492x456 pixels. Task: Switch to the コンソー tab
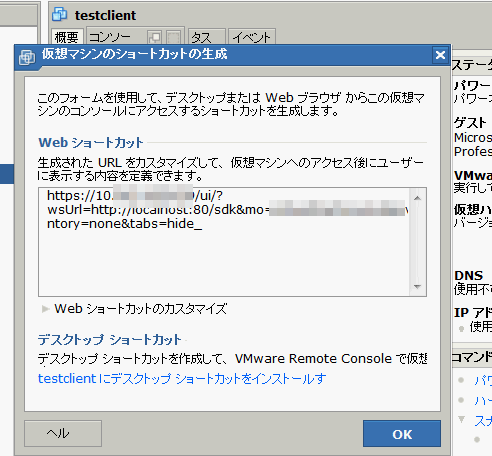(x=110, y=37)
